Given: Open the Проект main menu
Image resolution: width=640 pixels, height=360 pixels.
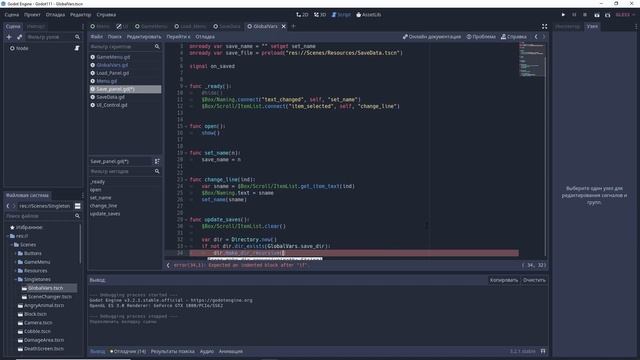Looking at the screenshot, I should click(32, 15).
